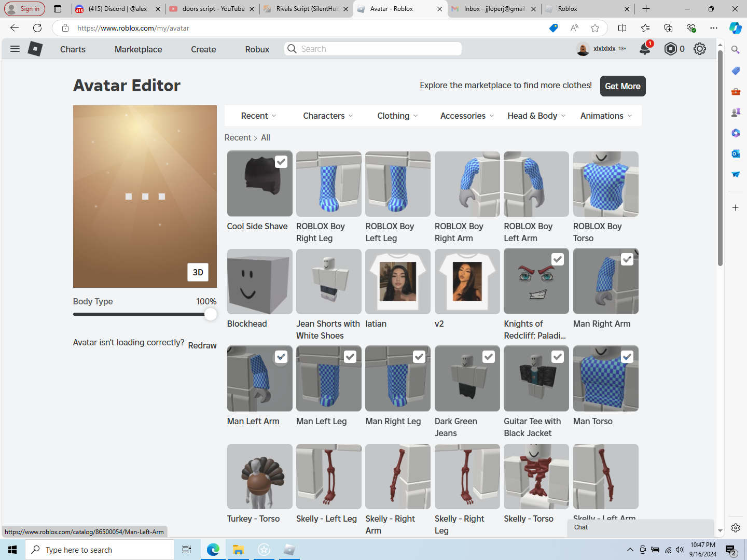Screen dimensions: 747x560
Task: Open the Chat panel
Action: (x=641, y=527)
